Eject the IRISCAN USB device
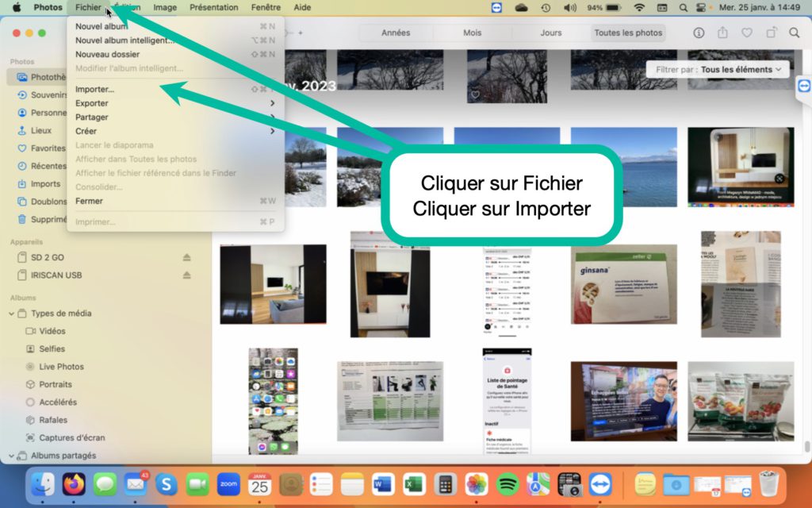 pyautogui.click(x=187, y=275)
